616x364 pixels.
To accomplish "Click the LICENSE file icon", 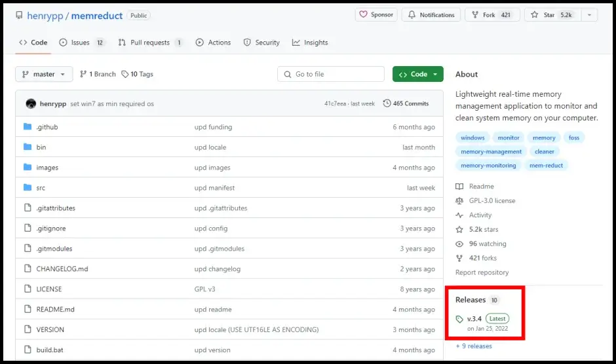I will (28, 289).
